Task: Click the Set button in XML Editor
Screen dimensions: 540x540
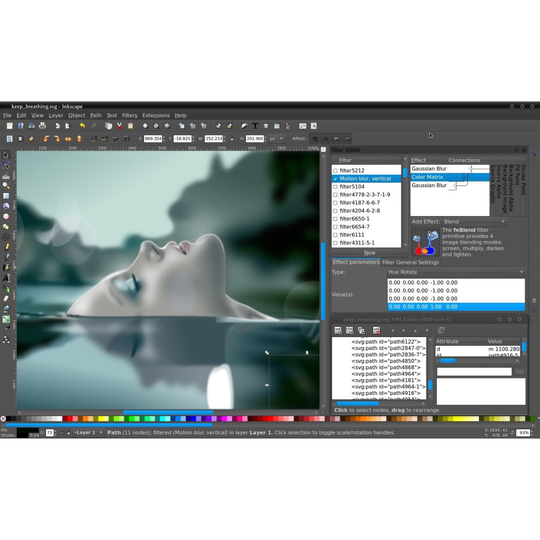Action: (520, 372)
